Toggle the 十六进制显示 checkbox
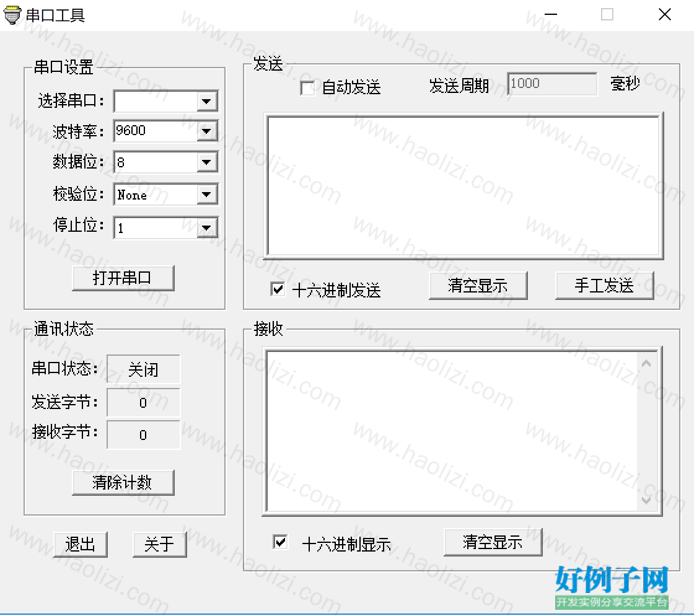Image resolution: width=694 pixels, height=616 pixels. (280, 542)
